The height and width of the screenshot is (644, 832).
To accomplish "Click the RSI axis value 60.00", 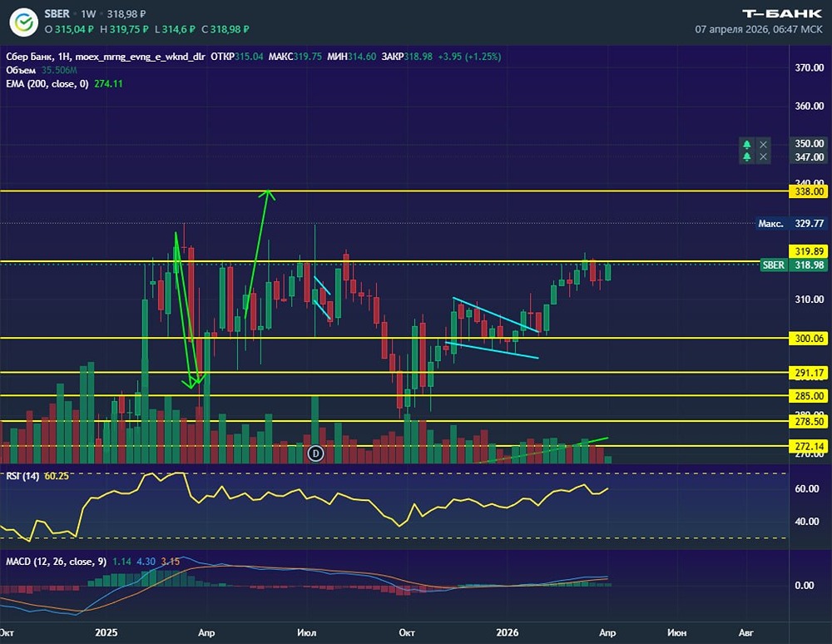I will (x=806, y=488).
